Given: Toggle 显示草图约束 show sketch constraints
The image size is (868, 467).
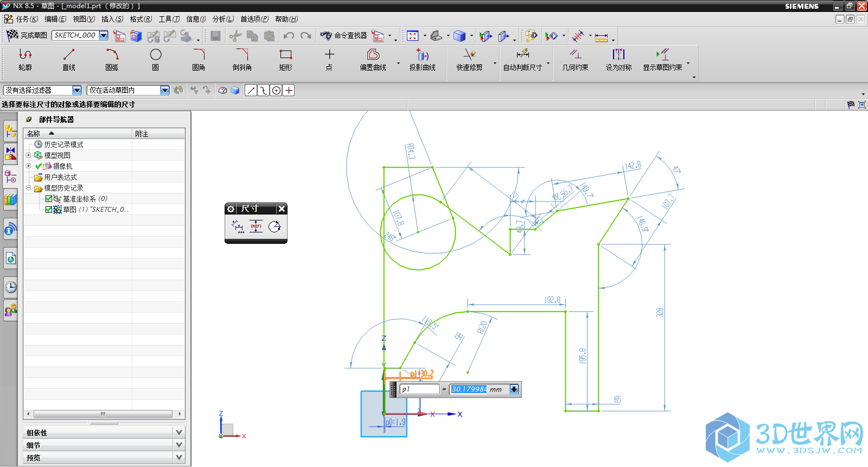Looking at the screenshot, I should click(663, 60).
